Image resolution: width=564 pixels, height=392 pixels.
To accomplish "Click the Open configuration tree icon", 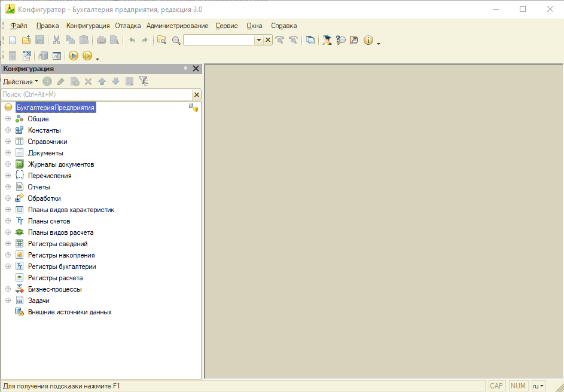I will (13, 56).
